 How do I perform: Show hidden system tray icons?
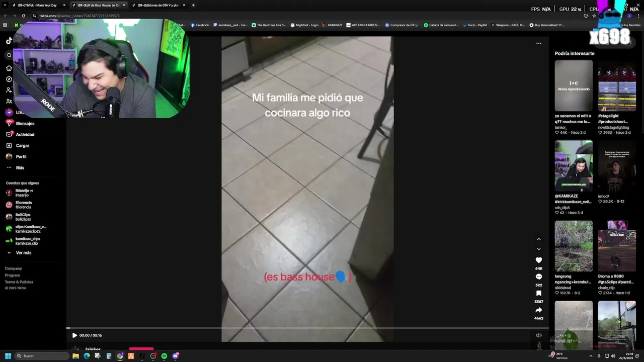(x=591, y=356)
